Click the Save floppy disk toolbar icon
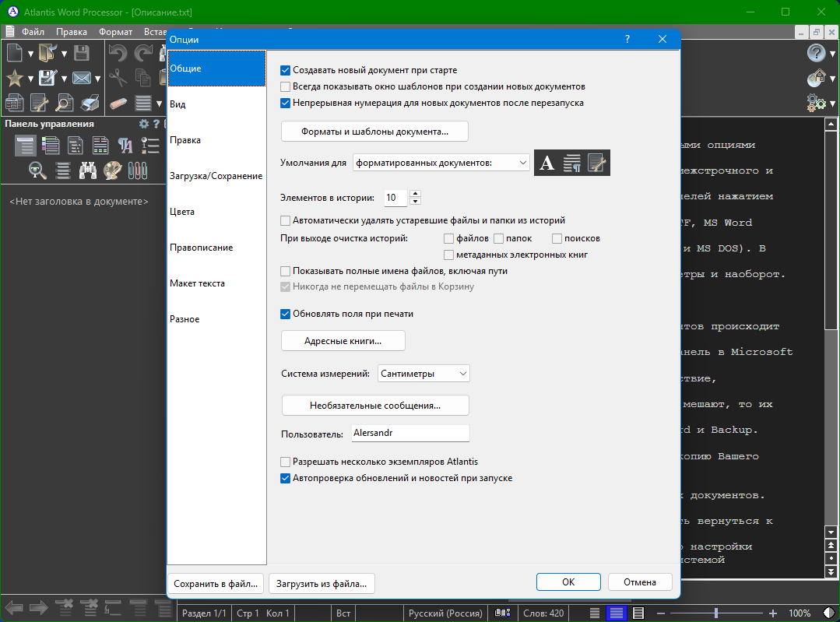The image size is (840, 622). [x=81, y=53]
